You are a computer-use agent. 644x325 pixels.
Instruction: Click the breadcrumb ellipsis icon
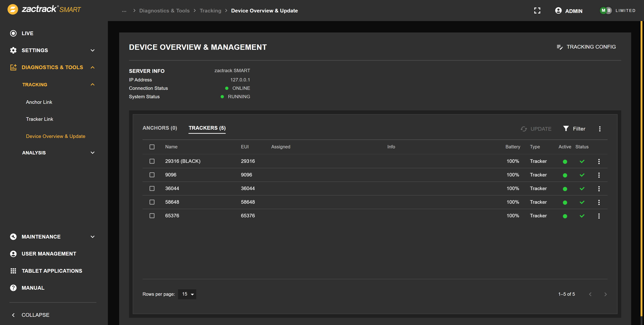pyautogui.click(x=124, y=11)
